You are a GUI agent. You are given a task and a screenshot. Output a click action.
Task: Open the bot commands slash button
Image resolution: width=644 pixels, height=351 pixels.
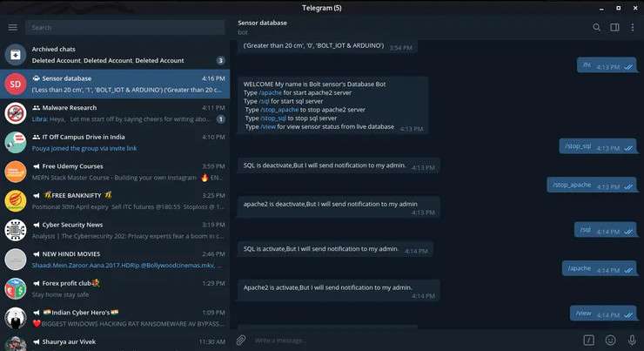588,340
